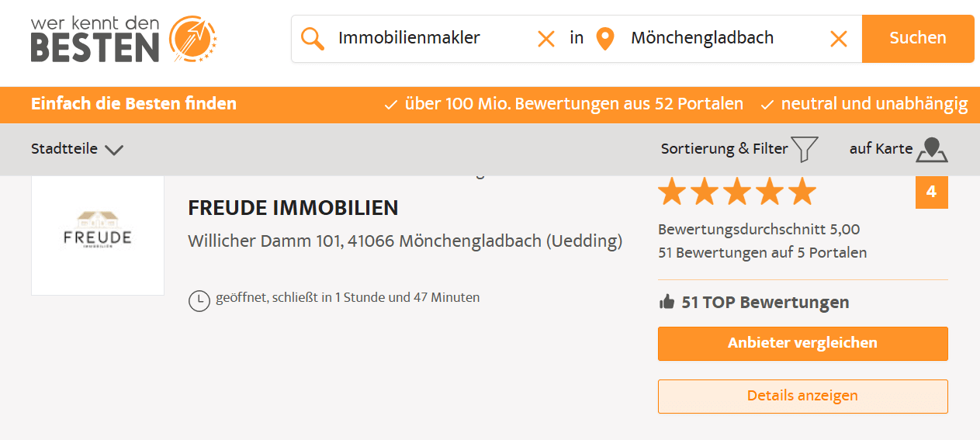This screenshot has height=440, width=980.
Task: Open Sortierung & Filter options
Action: click(724, 149)
